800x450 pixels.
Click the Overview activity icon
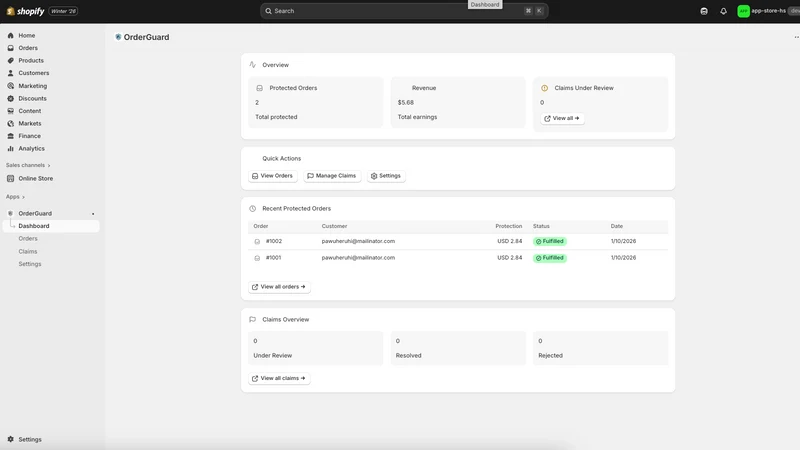pyautogui.click(x=253, y=65)
